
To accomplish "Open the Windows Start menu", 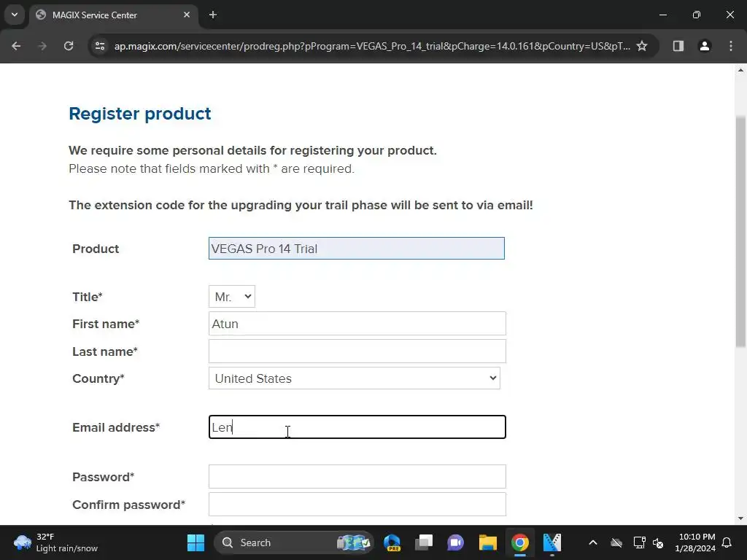I will click(196, 542).
